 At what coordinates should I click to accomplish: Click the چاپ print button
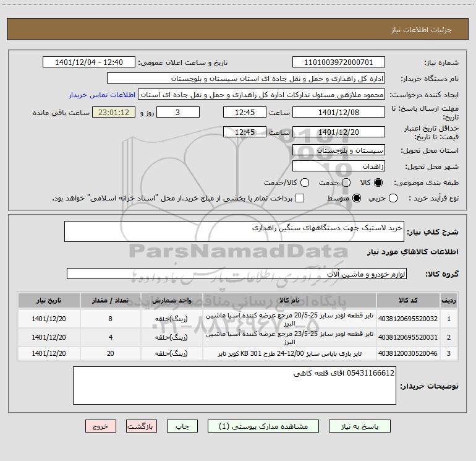(182, 426)
